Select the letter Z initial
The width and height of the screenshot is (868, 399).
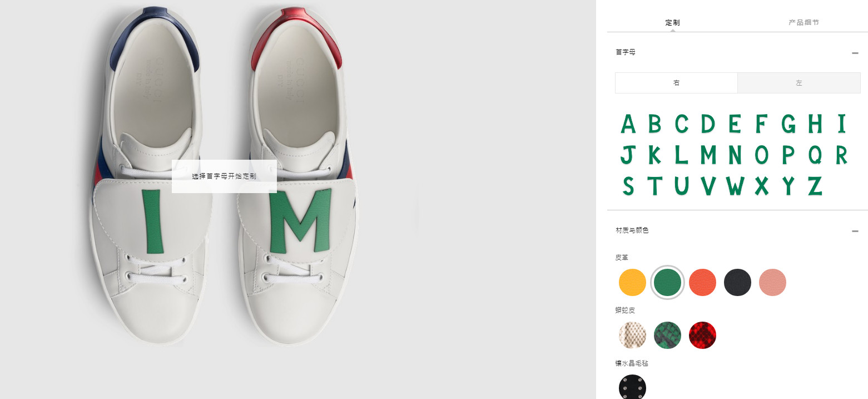click(x=815, y=186)
